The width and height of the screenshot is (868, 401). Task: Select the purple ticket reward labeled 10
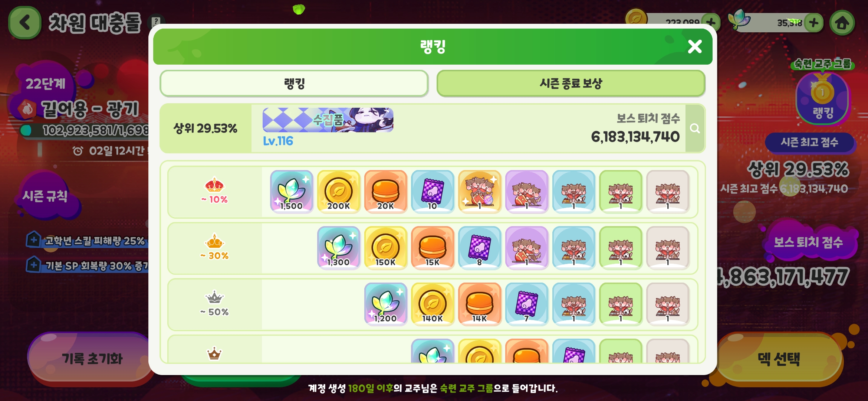tap(433, 192)
